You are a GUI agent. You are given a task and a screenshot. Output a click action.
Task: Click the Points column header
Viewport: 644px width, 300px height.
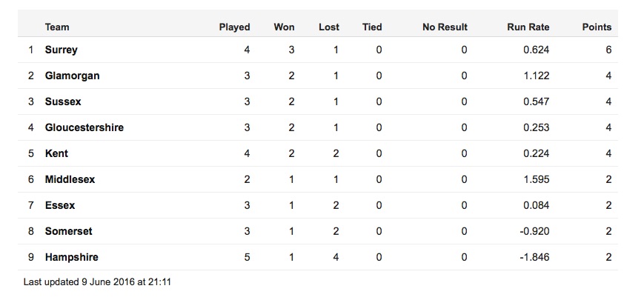597,27
